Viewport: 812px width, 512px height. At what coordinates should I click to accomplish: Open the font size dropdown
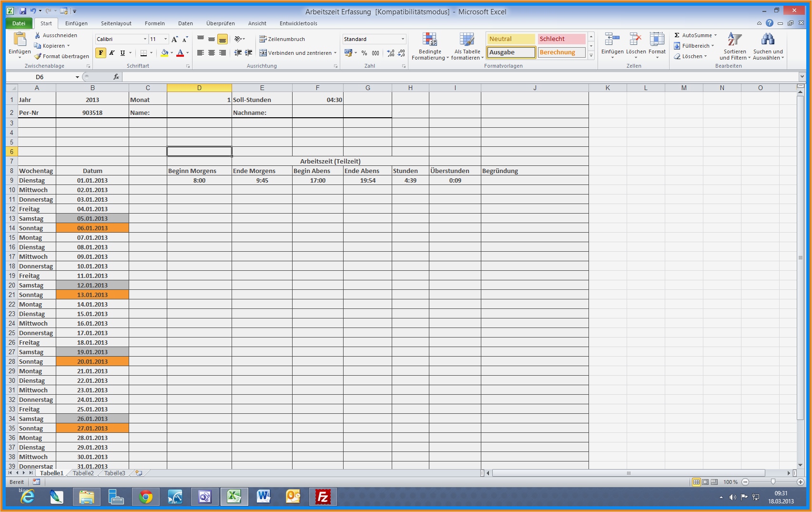(165, 39)
